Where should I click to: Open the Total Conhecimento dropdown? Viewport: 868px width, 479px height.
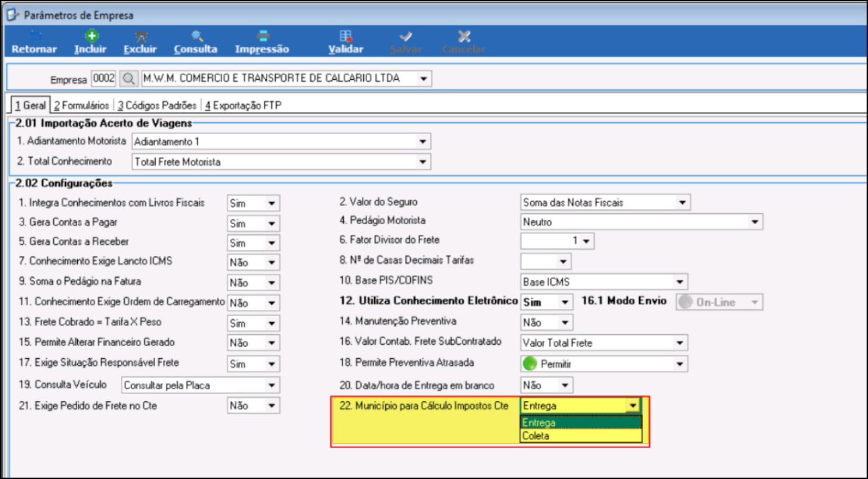coord(422,162)
